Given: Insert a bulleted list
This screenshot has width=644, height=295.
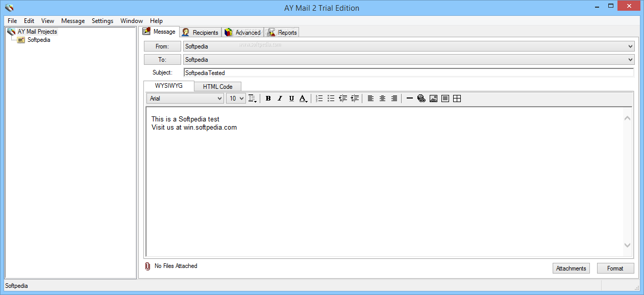Looking at the screenshot, I should [x=331, y=99].
